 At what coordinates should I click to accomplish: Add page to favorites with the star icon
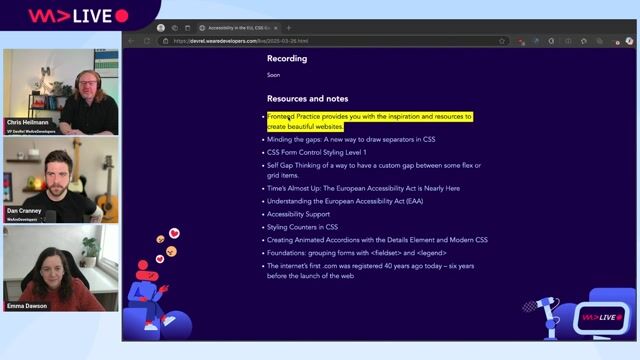tap(502, 41)
